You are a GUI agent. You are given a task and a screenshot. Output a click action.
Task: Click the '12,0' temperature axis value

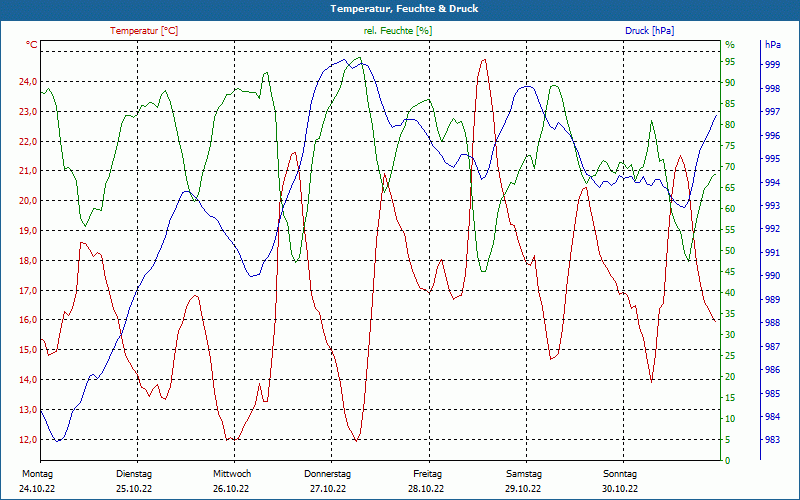coord(28,439)
